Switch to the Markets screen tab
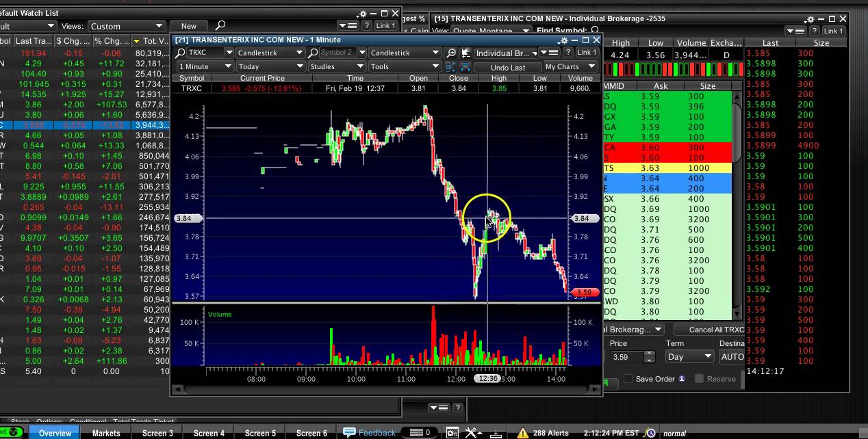 pos(106,433)
